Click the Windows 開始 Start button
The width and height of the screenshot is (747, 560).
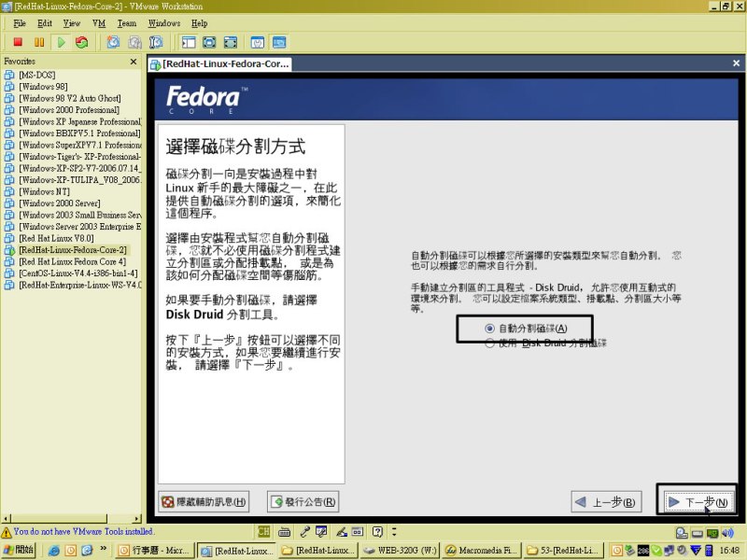coord(19,550)
